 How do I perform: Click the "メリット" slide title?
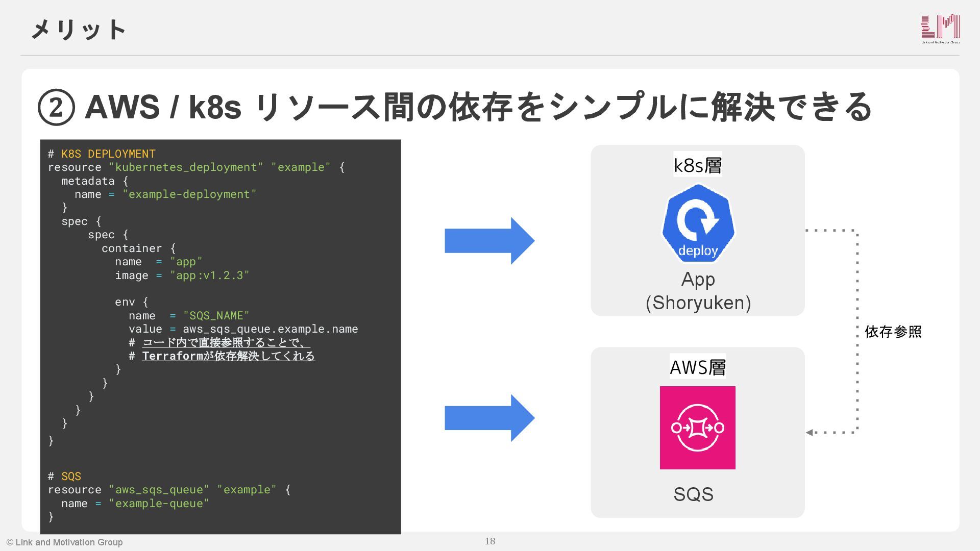[x=78, y=29]
